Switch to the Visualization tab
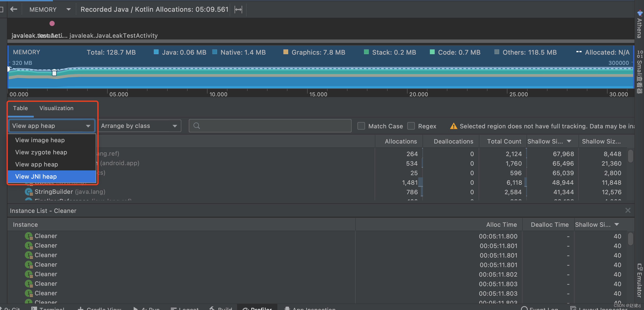This screenshot has width=644, height=310. click(56, 108)
